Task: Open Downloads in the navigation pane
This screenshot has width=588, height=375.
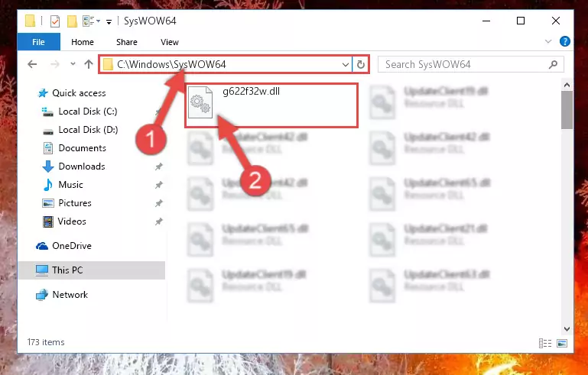Action: (82, 166)
